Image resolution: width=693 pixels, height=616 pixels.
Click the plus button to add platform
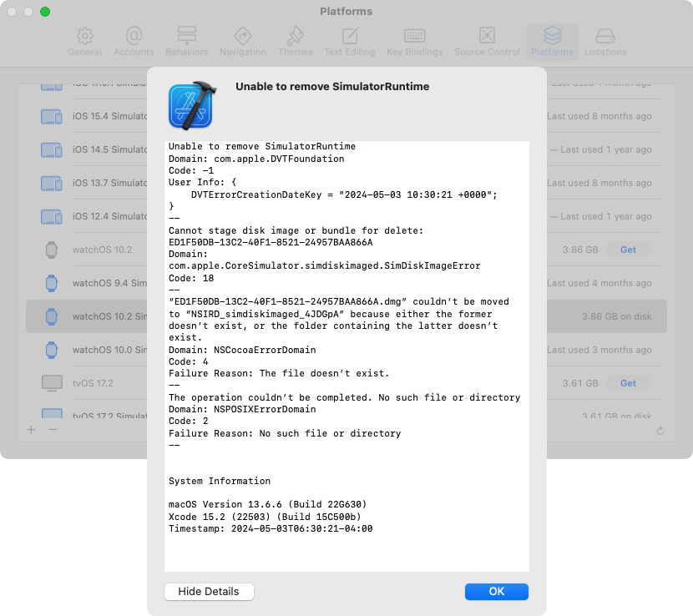point(31,429)
